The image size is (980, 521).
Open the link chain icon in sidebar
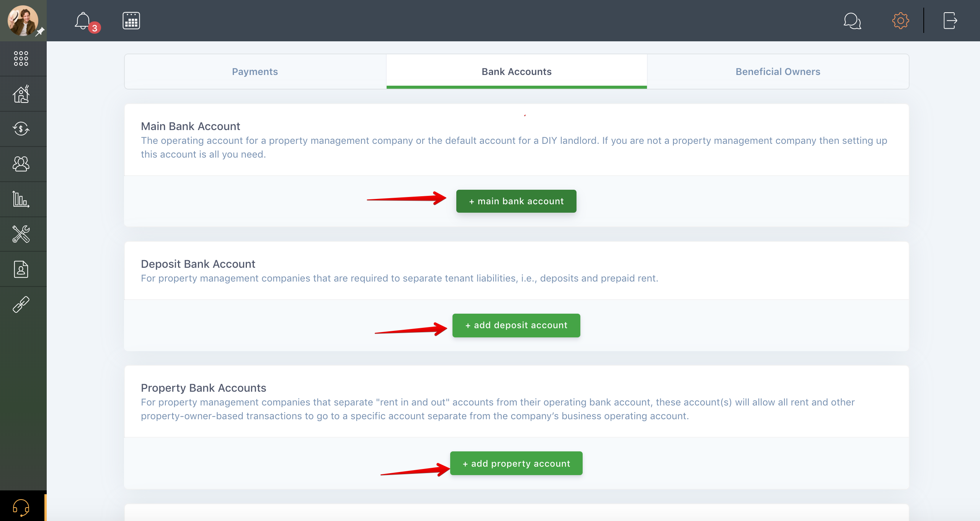(21, 304)
